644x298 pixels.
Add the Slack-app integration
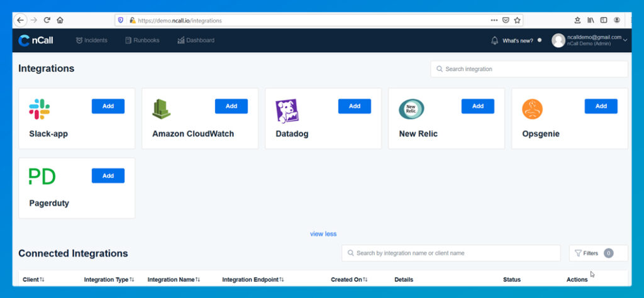(108, 106)
